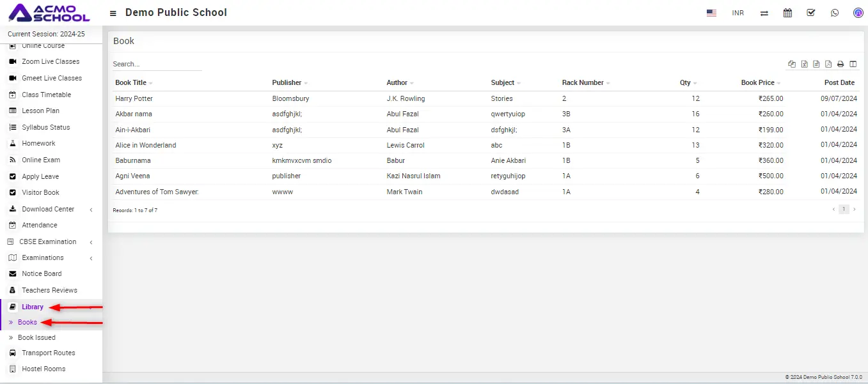Click the Search field above the table
The height and width of the screenshot is (384, 868).
pyautogui.click(x=157, y=64)
